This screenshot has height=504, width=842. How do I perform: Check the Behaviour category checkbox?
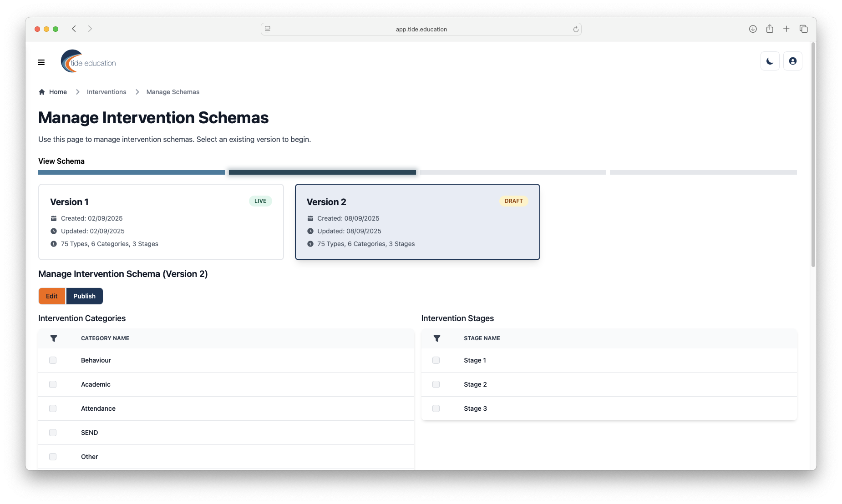click(53, 360)
